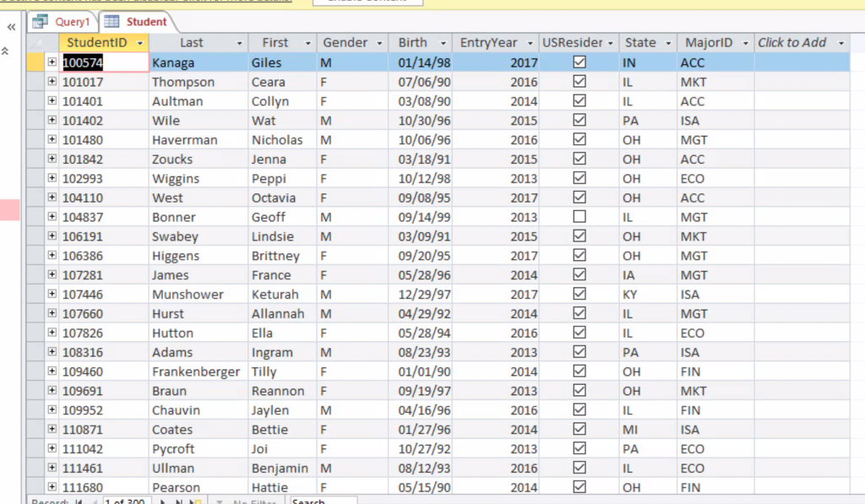Collapse the navigation pane with the chevron
The image size is (865, 504).
tap(10, 26)
